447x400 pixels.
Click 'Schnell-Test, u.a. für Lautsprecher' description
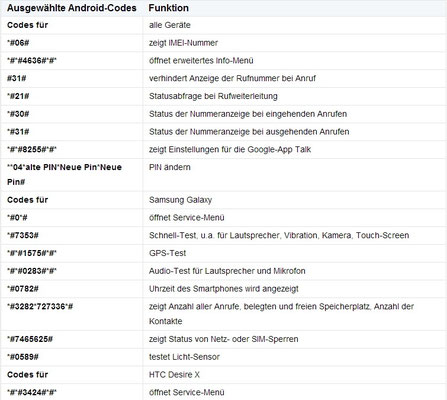pos(279,236)
